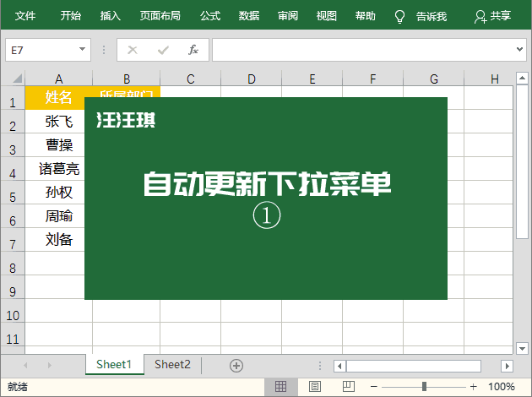Click the cancel X formula icon
The image size is (532, 397).
click(133, 50)
